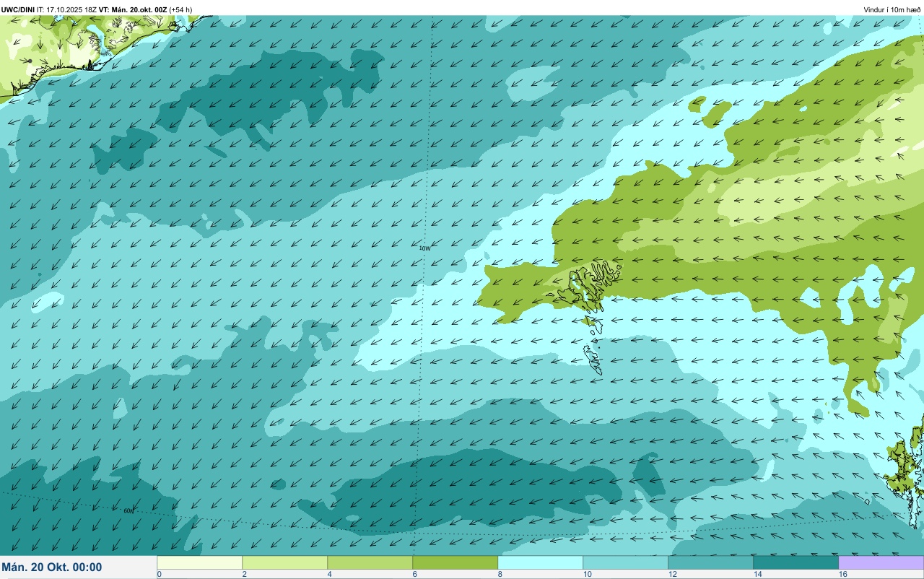
Task: Click the '2' value on legend scale
Action: (244, 574)
